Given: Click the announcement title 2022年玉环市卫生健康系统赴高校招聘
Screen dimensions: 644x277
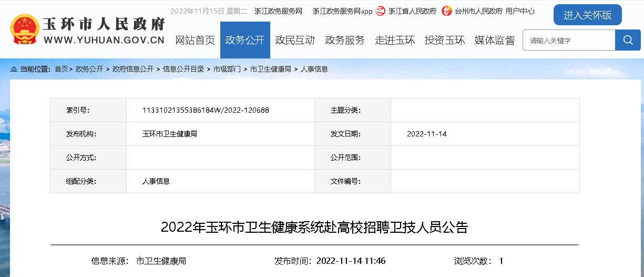Looking at the screenshot, I should click(x=314, y=227).
